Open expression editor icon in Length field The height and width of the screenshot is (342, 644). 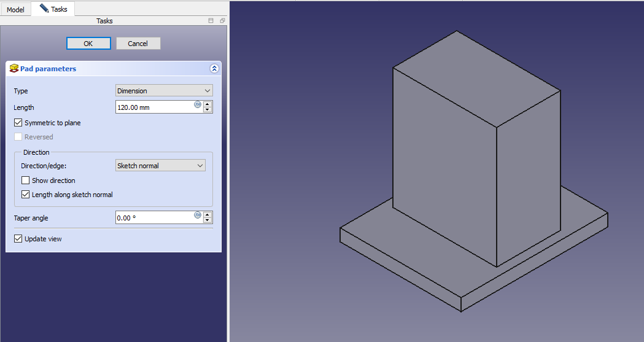pyautogui.click(x=198, y=104)
